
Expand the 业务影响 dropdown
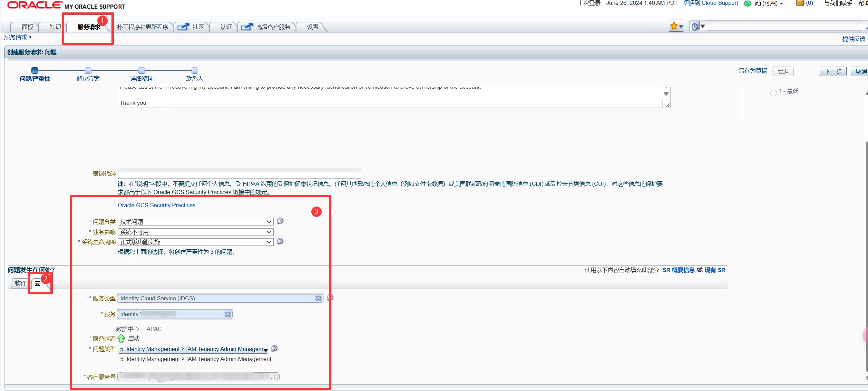point(195,232)
